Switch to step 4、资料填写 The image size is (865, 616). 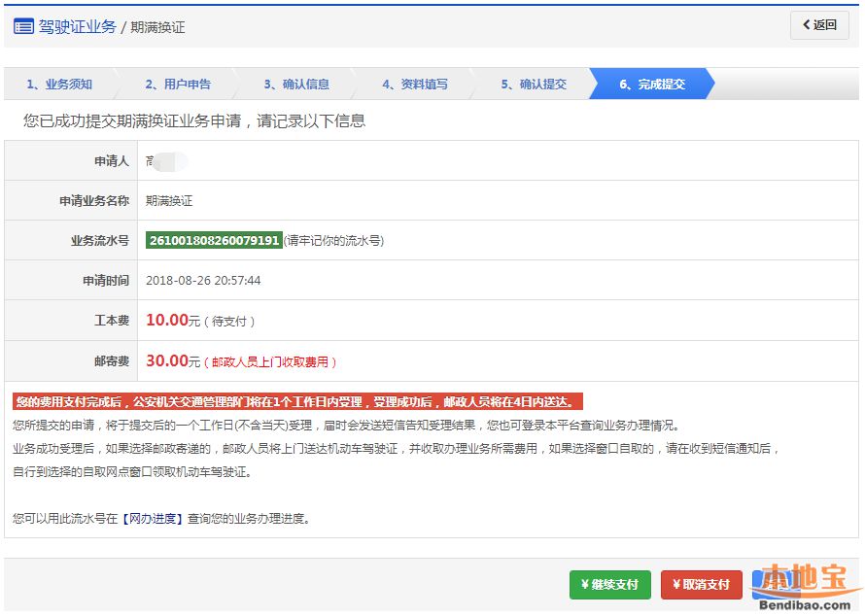click(x=415, y=85)
